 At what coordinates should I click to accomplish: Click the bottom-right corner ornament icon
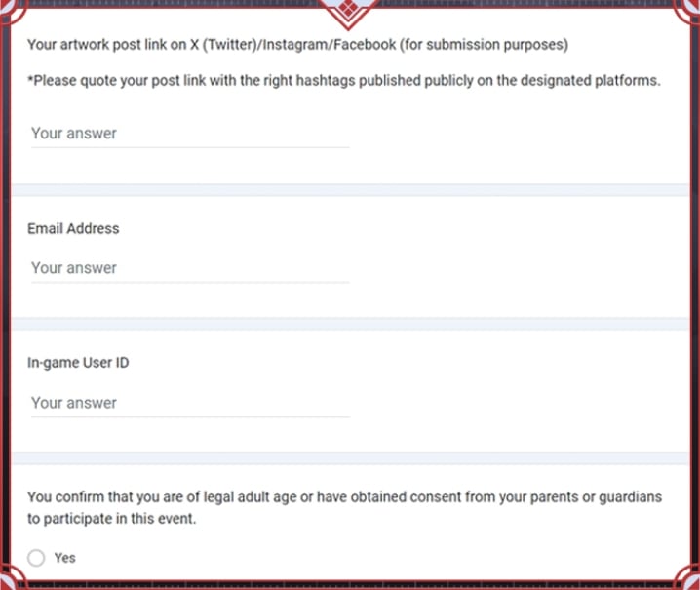tap(690, 580)
